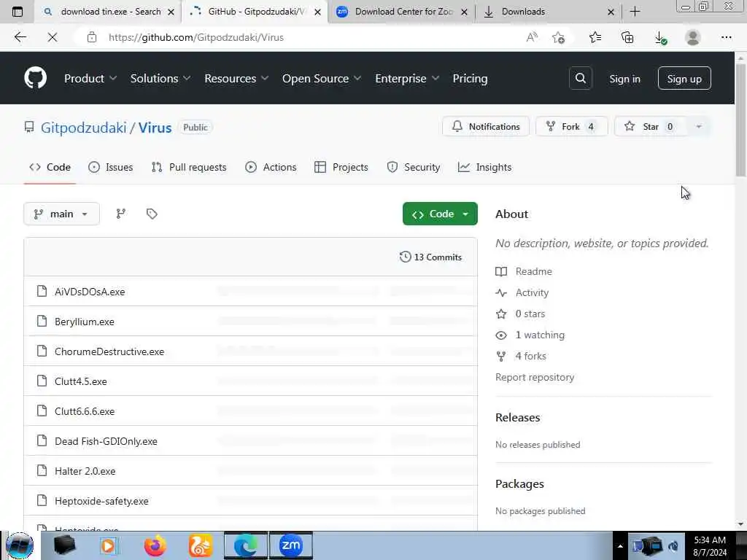Click the volume icon in system tray
The height and width of the screenshot is (560, 747).
pos(673,546)
